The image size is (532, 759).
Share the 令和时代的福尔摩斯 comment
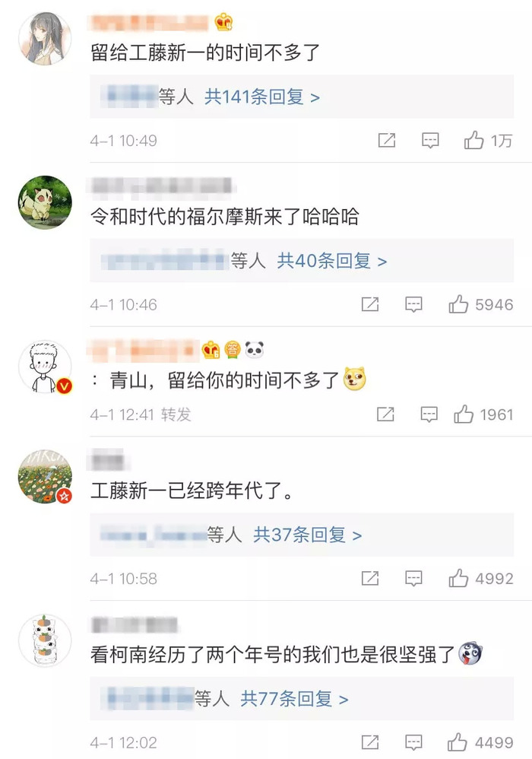370,304
